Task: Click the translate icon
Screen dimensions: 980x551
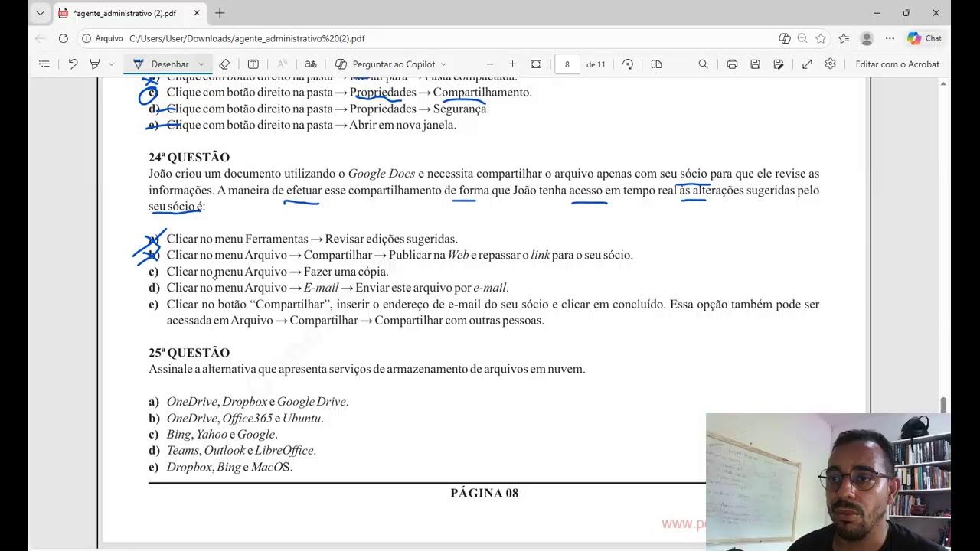Action: [311, 64]
